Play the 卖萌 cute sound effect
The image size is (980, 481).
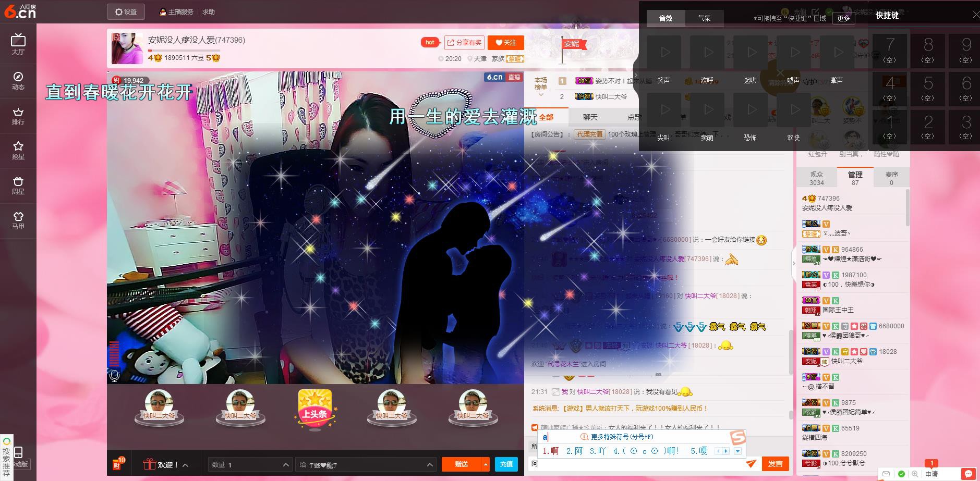pos(707,110)
